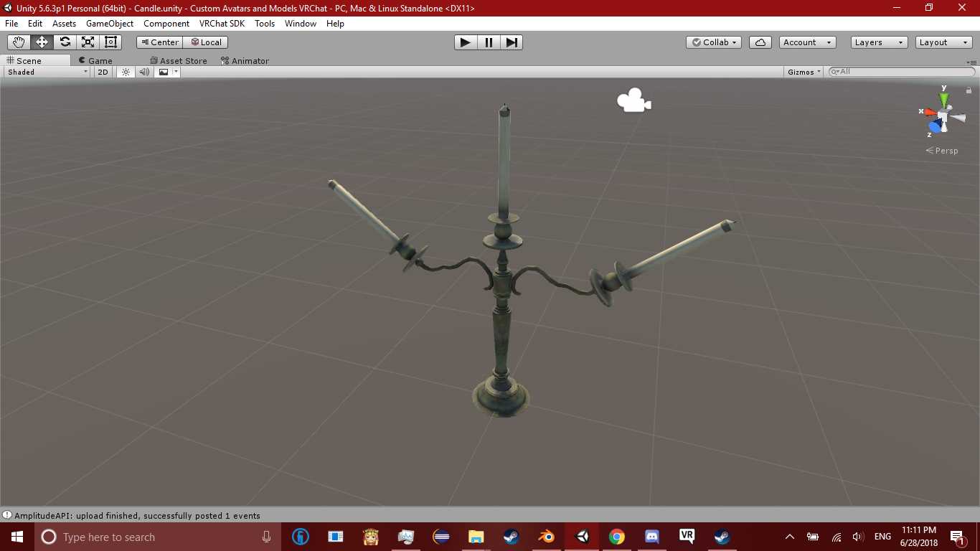Open the Shaded draw mode dropdown

[47, 72]
